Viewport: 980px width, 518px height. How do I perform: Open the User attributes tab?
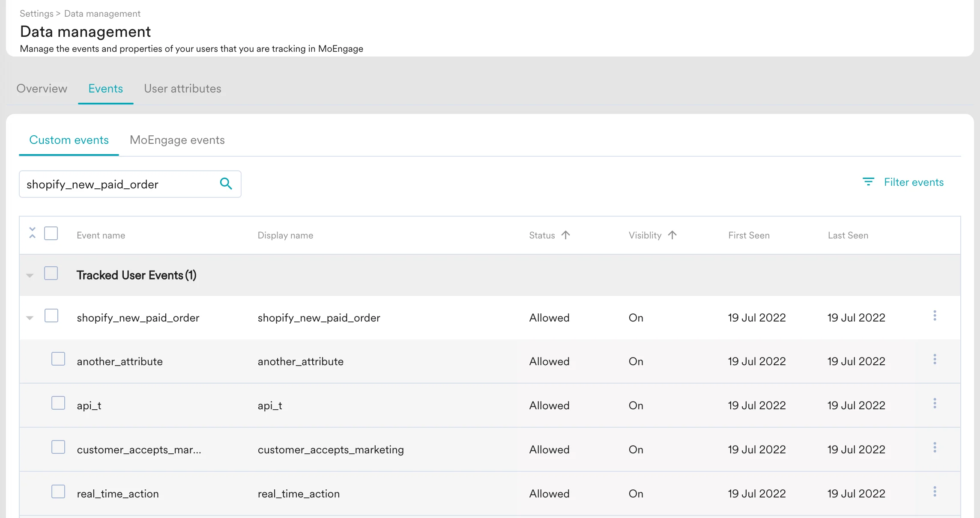click(x=182, y=89)
